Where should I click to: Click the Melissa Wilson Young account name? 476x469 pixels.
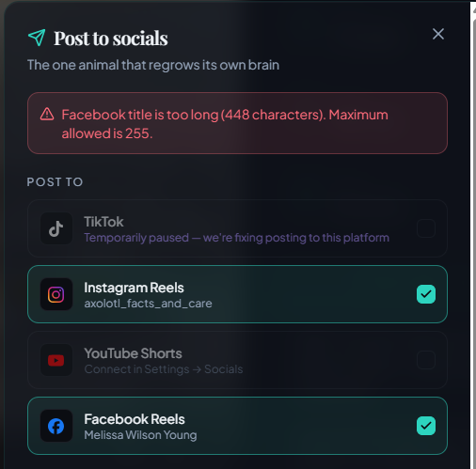coord(140,435)
